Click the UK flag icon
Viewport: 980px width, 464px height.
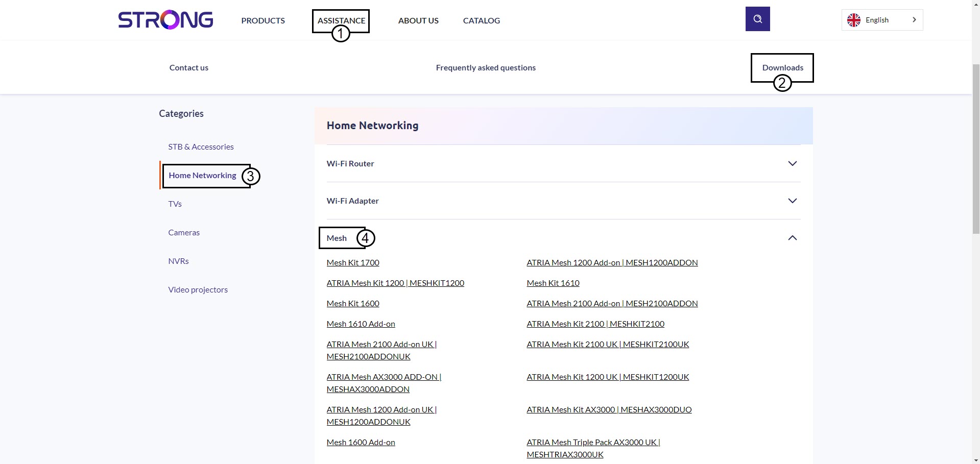coord(853,20)
